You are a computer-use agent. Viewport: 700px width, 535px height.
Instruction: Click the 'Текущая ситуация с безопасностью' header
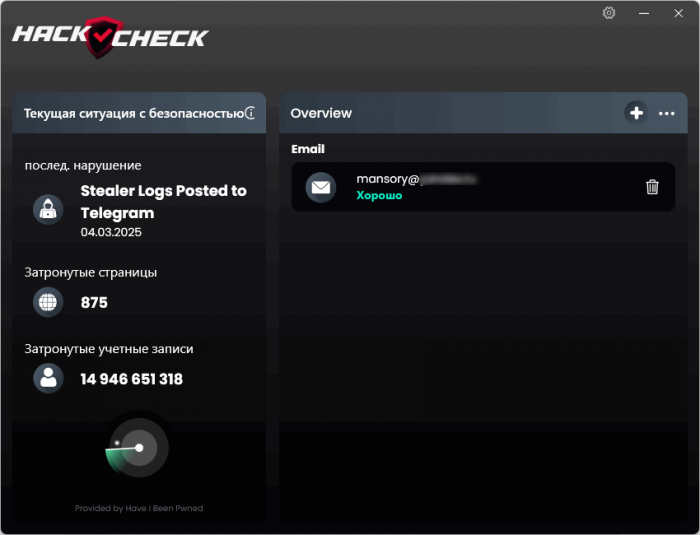pyautogui.click(x=134, y=113)
